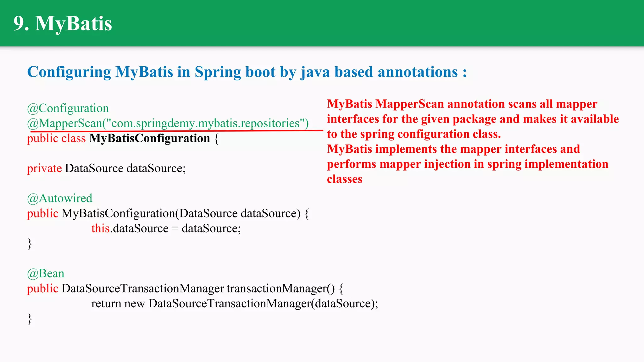644x362 pixels.
Task: Click the red word 'classes' at the end of the note
Action: [x=345, y=179]
